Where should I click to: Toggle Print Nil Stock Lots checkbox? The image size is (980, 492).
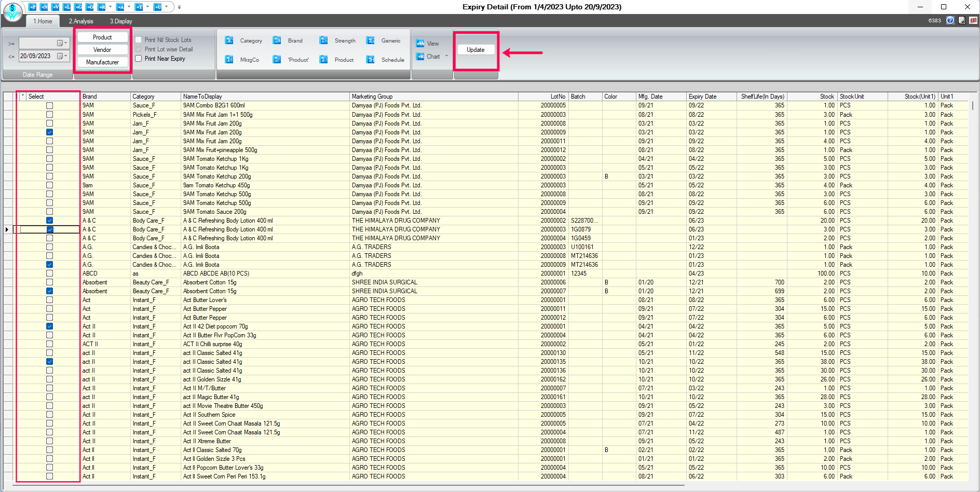coord(138,40)
